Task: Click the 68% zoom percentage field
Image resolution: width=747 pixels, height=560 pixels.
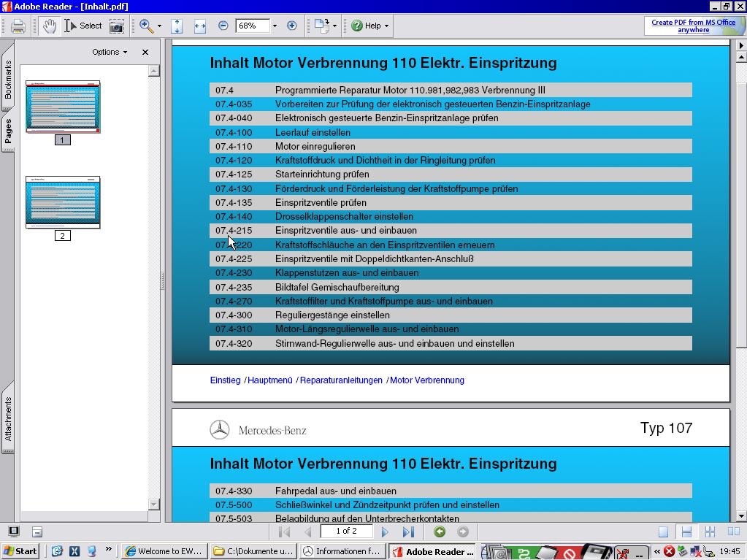Action: (x=253, y=26)
